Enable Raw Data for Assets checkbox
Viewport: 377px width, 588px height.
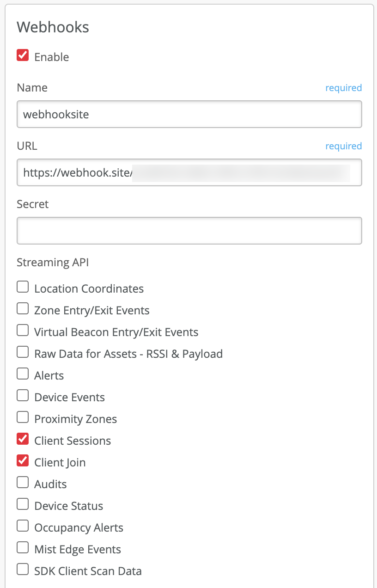[x=23, y=353]
